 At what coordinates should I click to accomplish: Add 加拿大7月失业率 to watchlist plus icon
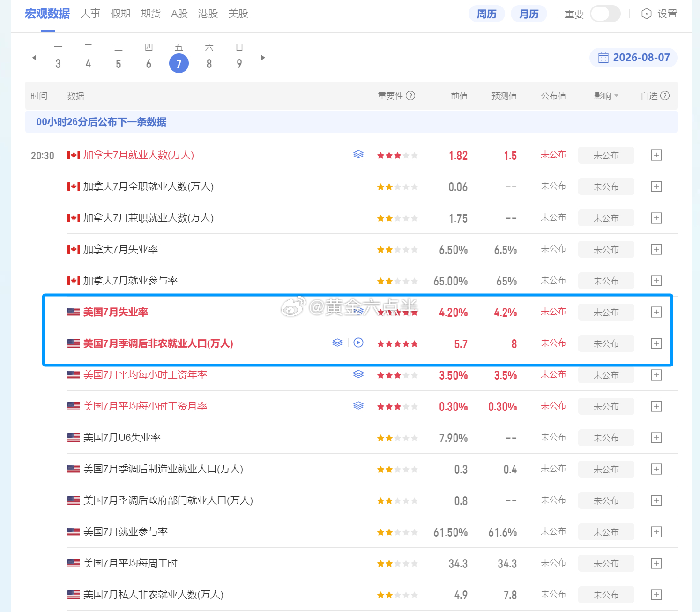(656, 249)
